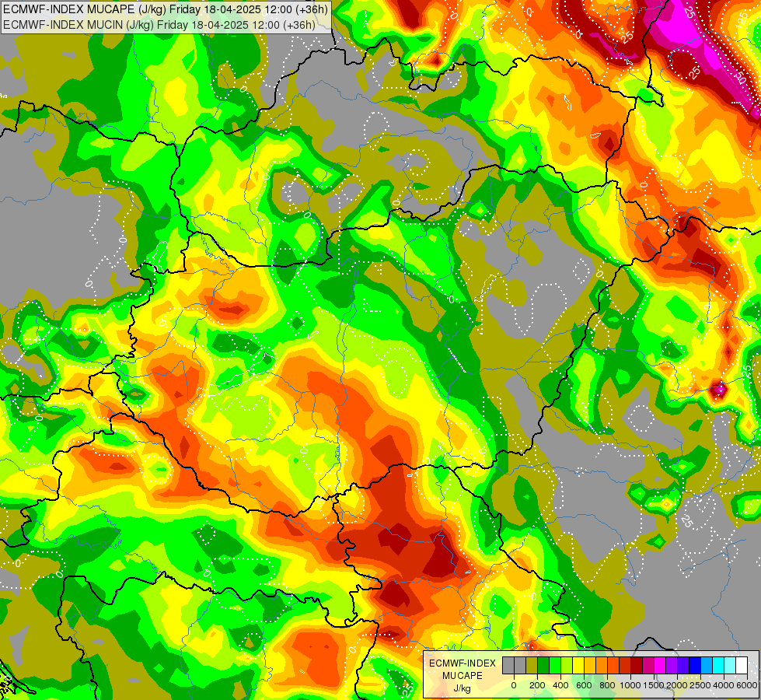761x700 pixels.
Task: Click the legend scale label 2500
Action: 700,685
